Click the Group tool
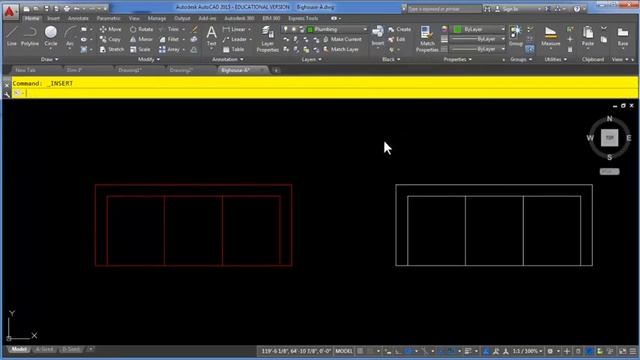This screenshot has height=360, width=640. 516,36
